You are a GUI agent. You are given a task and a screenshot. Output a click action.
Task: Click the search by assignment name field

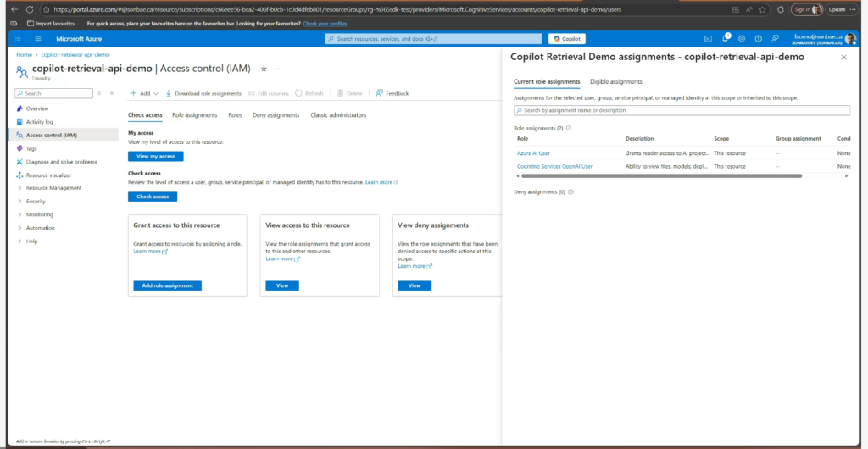682,110
